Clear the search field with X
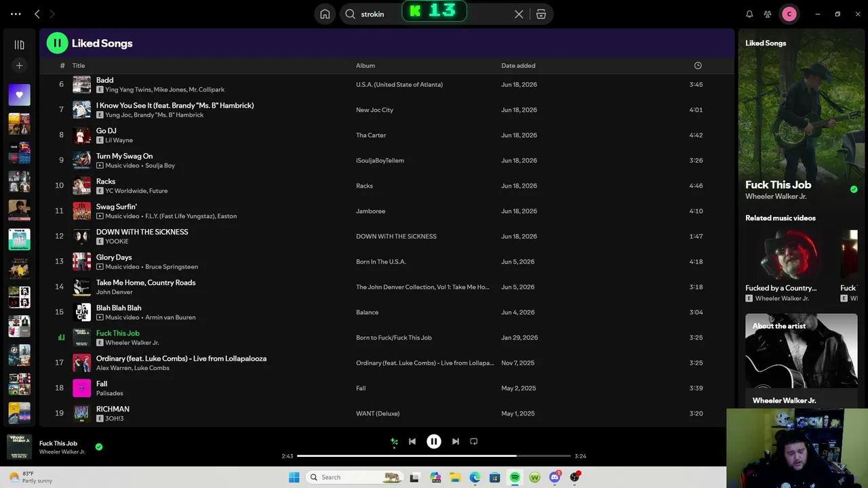This screenshot has width=868, height=488. point(519,14)
